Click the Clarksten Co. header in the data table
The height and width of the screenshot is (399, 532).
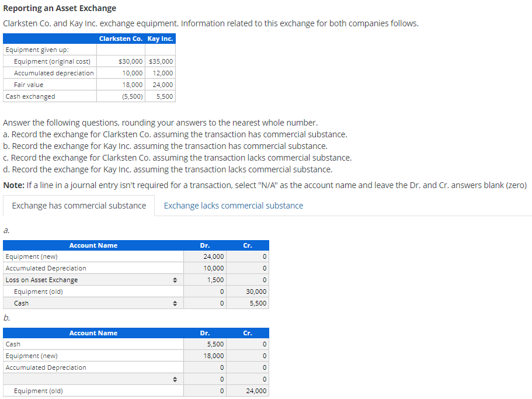[121, 39]
